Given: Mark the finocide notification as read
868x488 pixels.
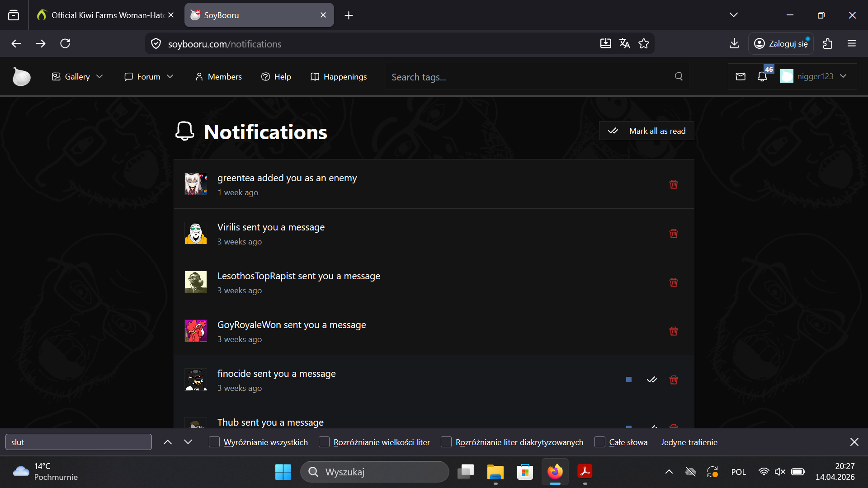Looking at the screenshot, I should (x=651, y=380).
